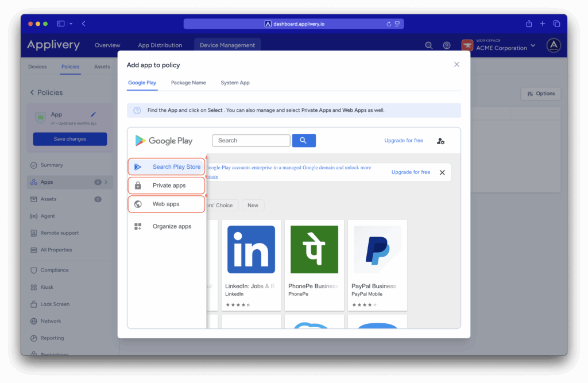The image size is (588, 383).
Task: Switch to the System App tab
Action: point(235,83)
